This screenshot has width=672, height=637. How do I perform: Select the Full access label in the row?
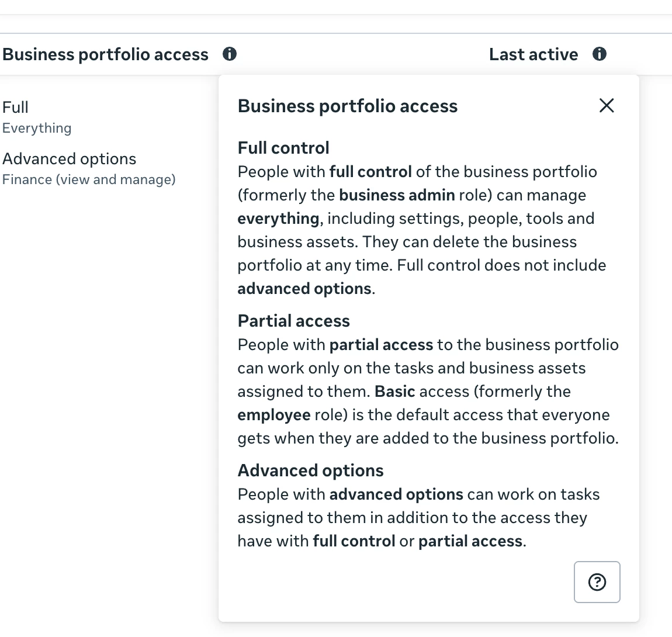tap(16, 108)
